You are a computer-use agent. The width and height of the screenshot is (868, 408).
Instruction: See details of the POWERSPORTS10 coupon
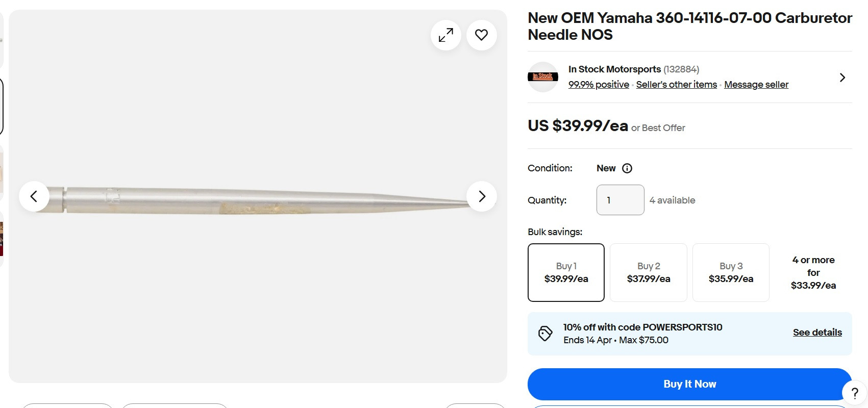(817, 333)
